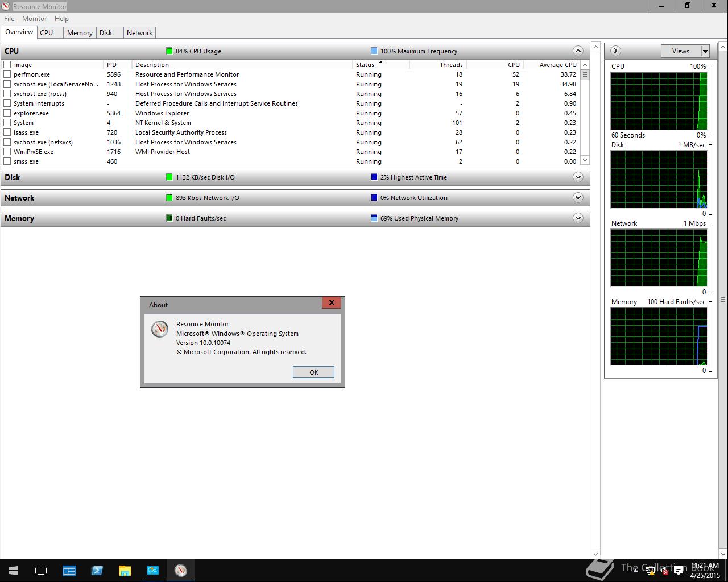The image size is (728, 582).
Task: Expand the Memory section
Action: (578, 218)
